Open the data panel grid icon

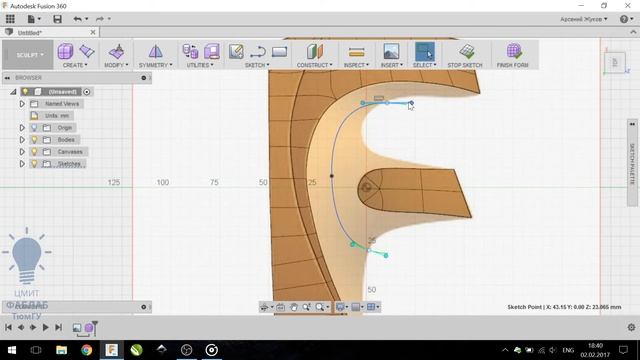tap(10, 19)
